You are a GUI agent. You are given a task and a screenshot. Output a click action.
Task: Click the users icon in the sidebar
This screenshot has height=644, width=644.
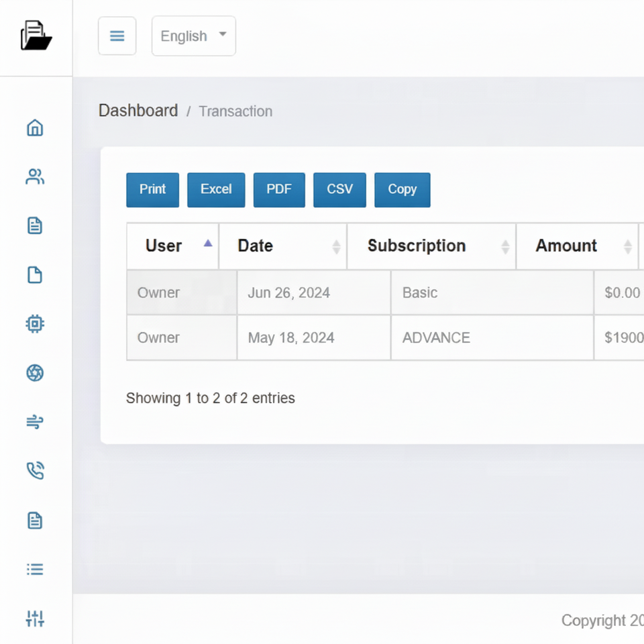tap(35, 177)
